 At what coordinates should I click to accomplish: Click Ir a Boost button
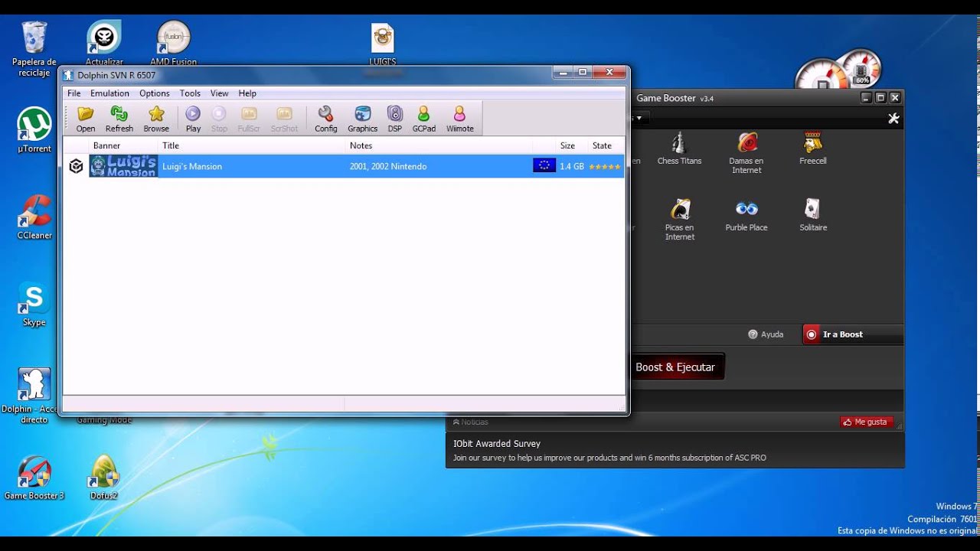coord(852,334)
